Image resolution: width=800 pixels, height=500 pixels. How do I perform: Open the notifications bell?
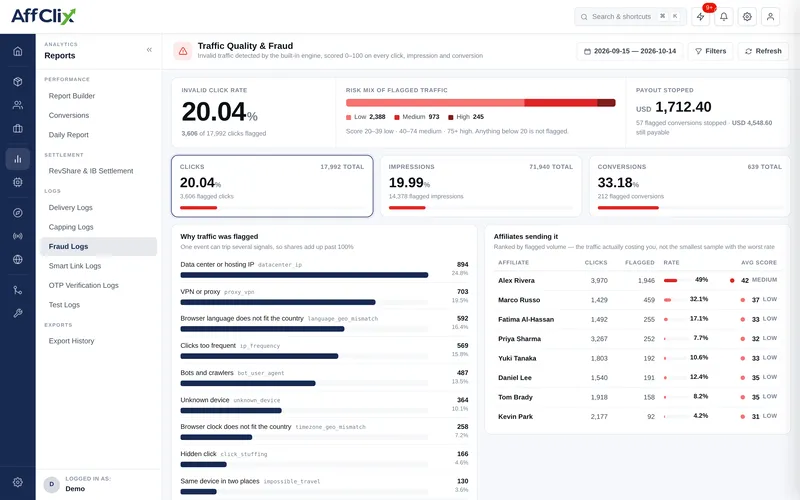[724, 16]
